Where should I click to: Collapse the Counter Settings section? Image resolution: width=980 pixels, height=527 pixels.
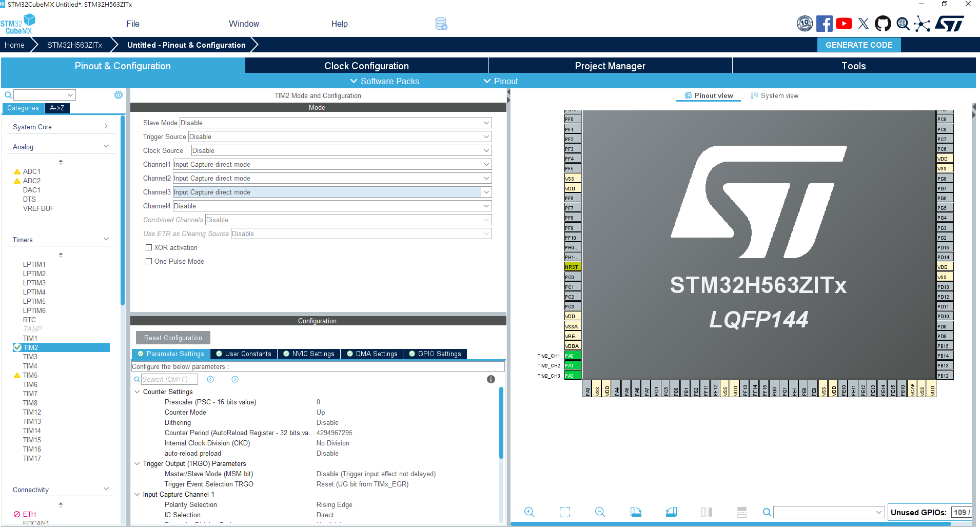tap(137, 392)
